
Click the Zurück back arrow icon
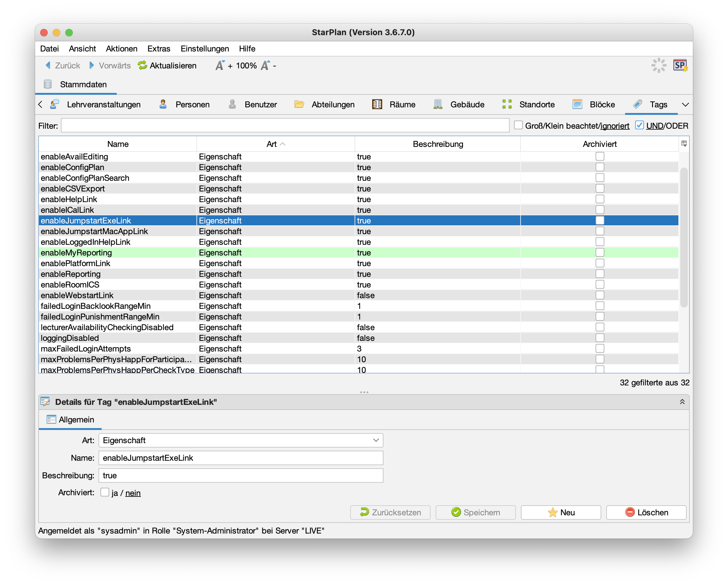pos(48,65)
